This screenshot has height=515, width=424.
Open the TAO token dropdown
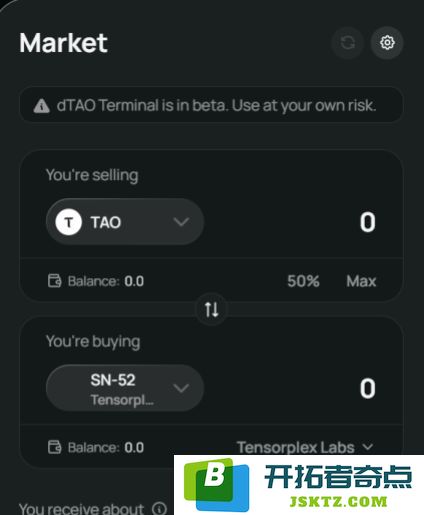click(x=125, y=222)
